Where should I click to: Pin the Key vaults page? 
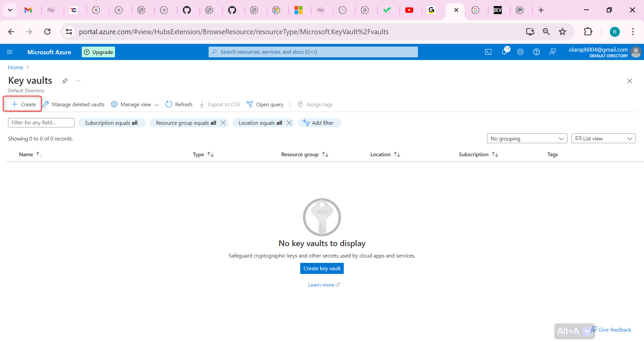pos(65,81)
